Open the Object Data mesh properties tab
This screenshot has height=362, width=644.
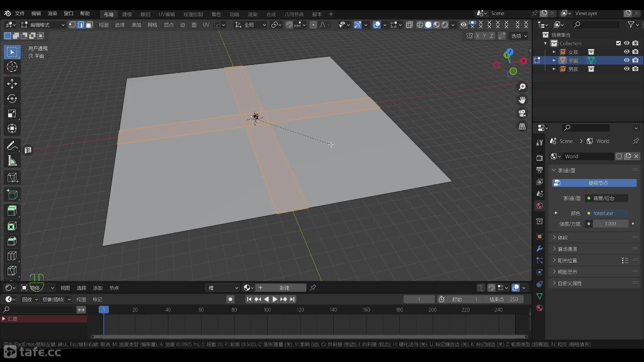(x=539, y=296)
